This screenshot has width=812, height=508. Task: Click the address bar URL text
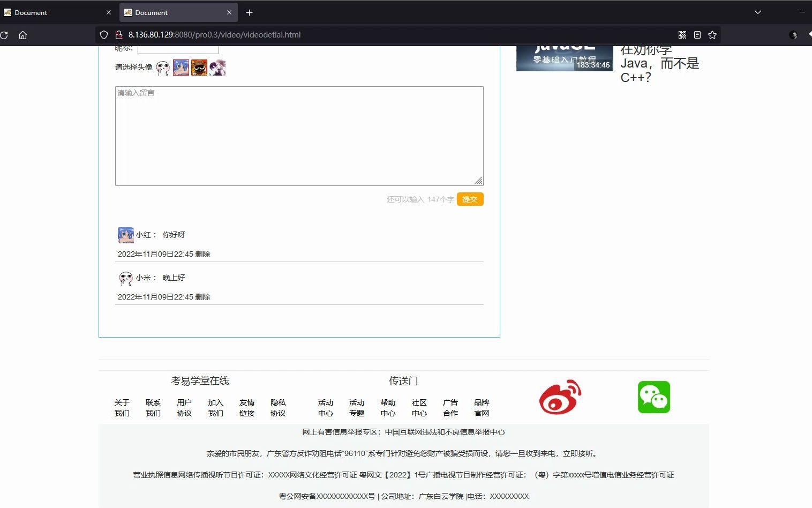[214, 35]
